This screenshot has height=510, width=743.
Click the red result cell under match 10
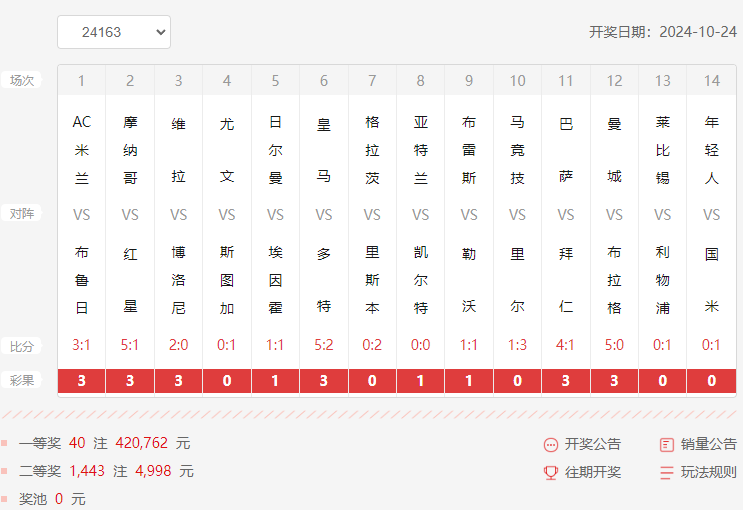(517, 381)
